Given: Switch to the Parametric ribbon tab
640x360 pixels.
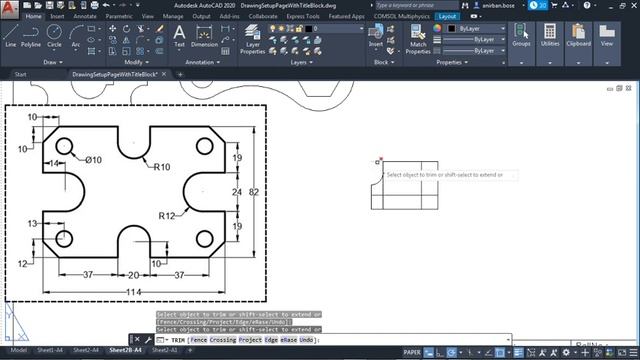Looking at the screenshot, I should pyautogui.click(x=119, y=16).
